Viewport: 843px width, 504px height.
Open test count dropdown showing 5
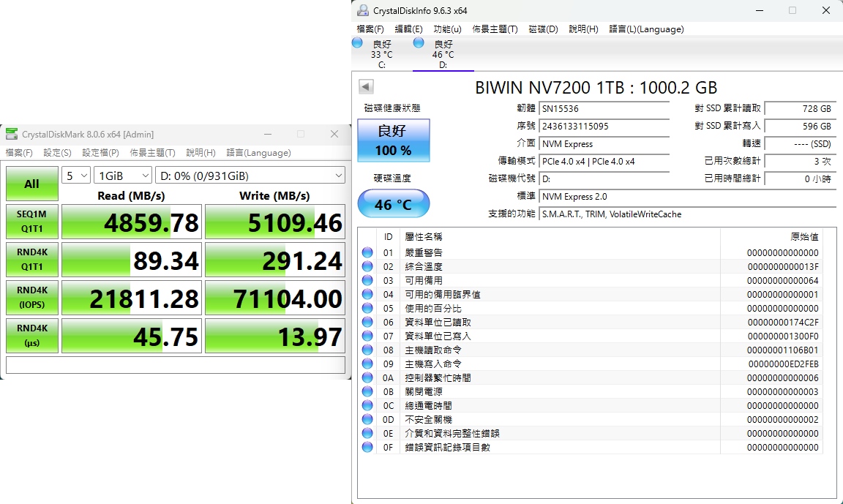(76, 176)
